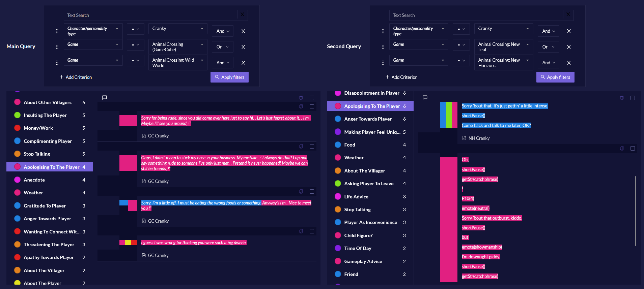Delete the New Leaf criterion in Second Query

tap(569, 47)
